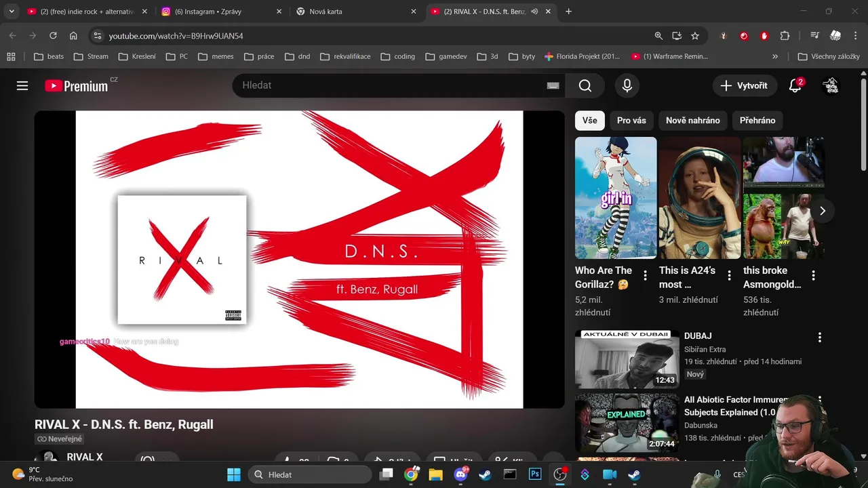The height and width of the screenshot is (488, 868).
Task: Open the Stream bookmark folder
Action: pyautogui.click(x=91, y=56)
